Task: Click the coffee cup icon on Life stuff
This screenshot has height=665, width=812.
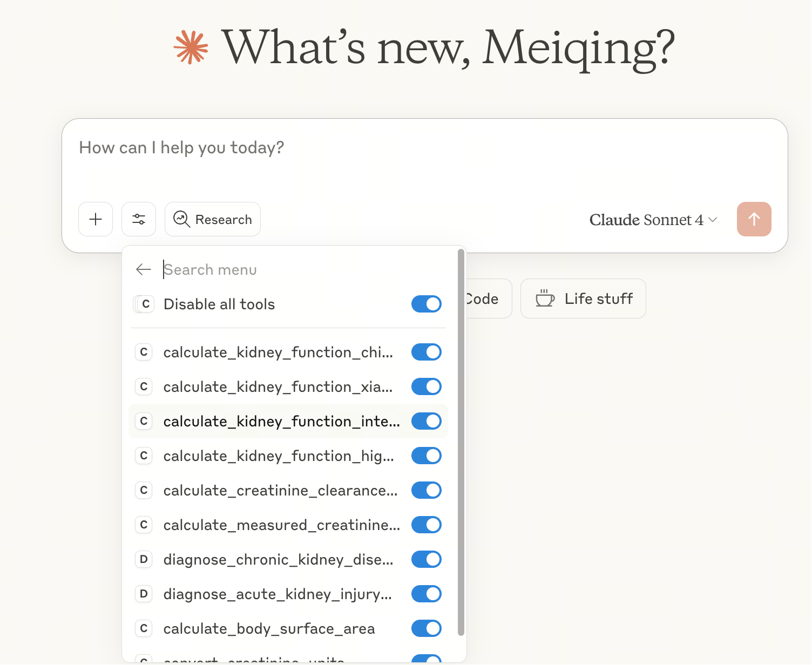Action: (545, 298)
